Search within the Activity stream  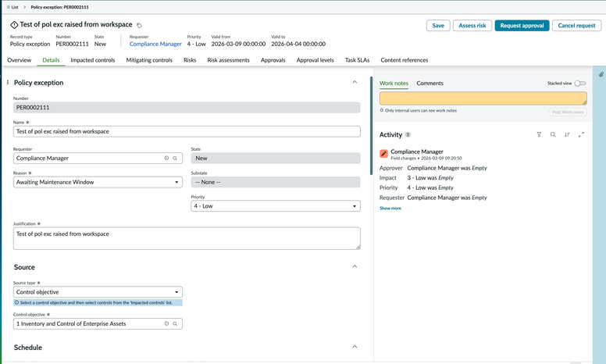click(x=553, y=134)
